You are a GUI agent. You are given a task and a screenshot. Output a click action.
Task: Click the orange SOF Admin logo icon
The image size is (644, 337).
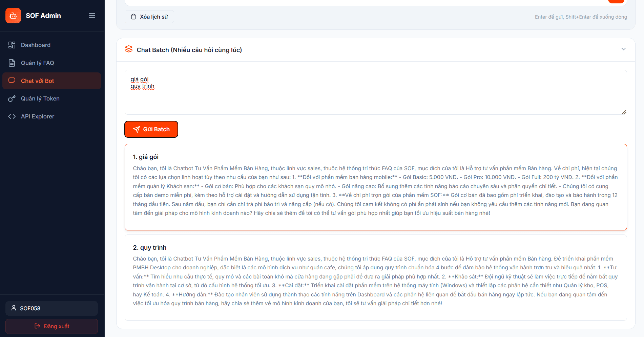click(13, 15)
